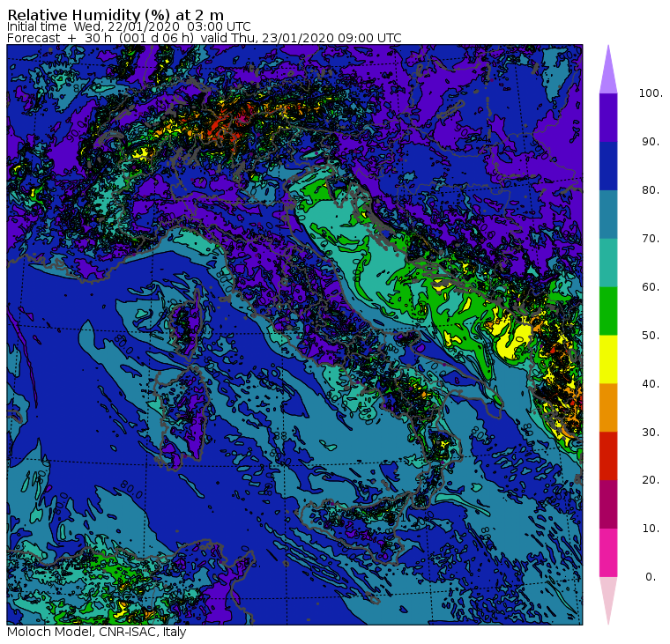Click the '80.' colorbar label
Screen dimensions: 670x644
[x=651, y=190]
